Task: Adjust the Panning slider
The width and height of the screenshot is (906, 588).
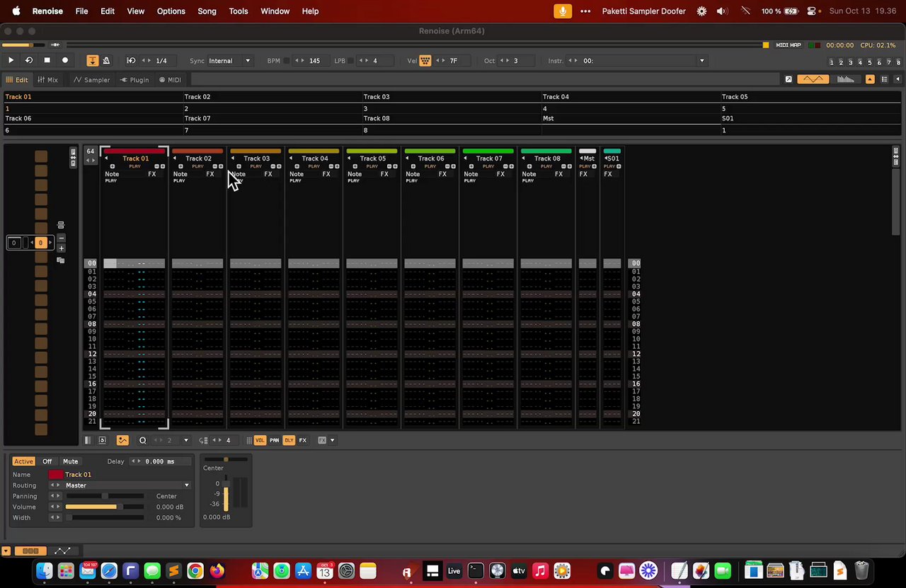Action: tap(105, 496)
